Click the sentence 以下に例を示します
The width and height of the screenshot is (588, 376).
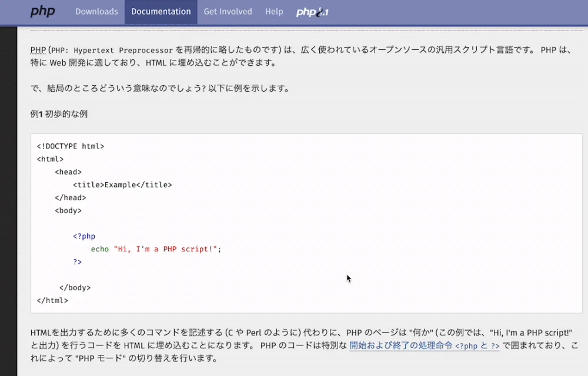[249, 88]
